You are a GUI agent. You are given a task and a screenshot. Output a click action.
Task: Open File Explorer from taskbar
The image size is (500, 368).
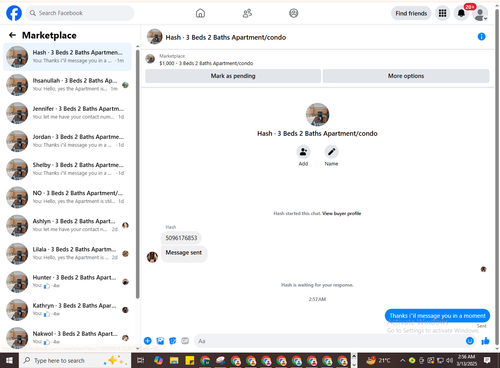(x=174, y=360)
